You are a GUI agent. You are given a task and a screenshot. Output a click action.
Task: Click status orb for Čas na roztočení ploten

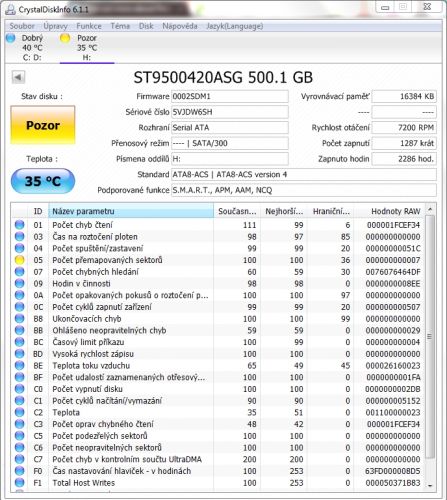pyautogui.click(x=20, y=236)
